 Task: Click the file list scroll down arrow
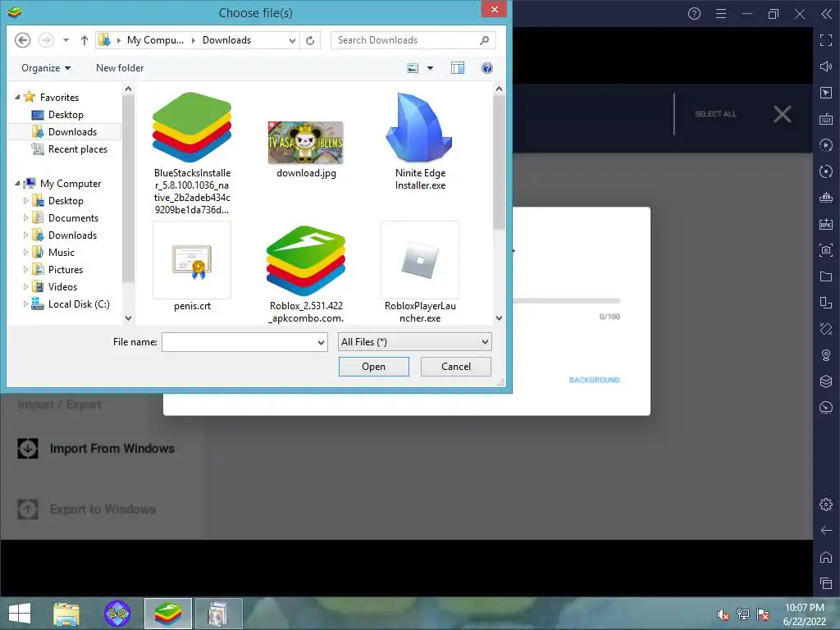point(499,318)
